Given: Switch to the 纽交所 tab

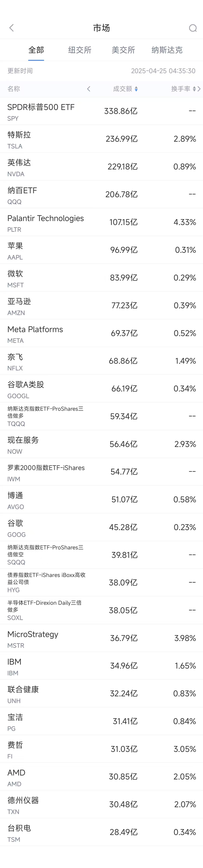Looking at the screenshot, I should [x=80, y=50].
